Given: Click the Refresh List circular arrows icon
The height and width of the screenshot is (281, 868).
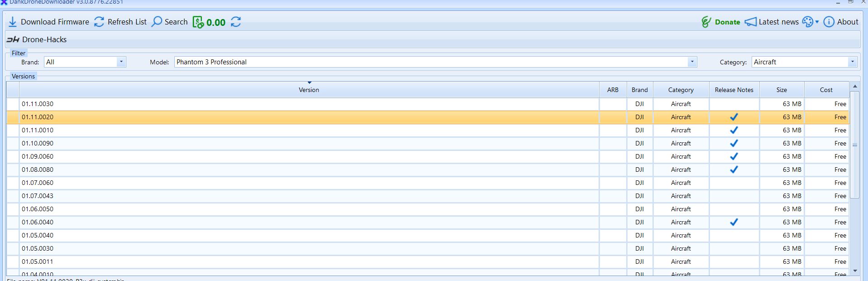Looking at the screenshot, I should (99, 22).
